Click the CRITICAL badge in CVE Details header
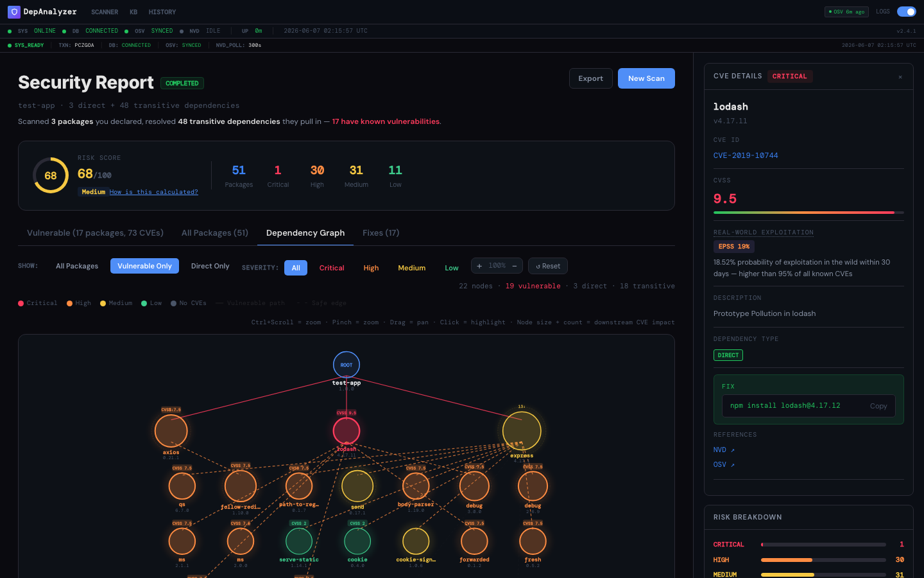 pos(790,76)
